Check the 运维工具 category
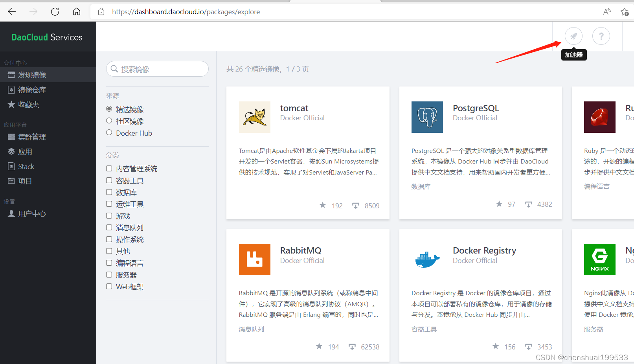 pyautogui.click(x=109, y=204)
